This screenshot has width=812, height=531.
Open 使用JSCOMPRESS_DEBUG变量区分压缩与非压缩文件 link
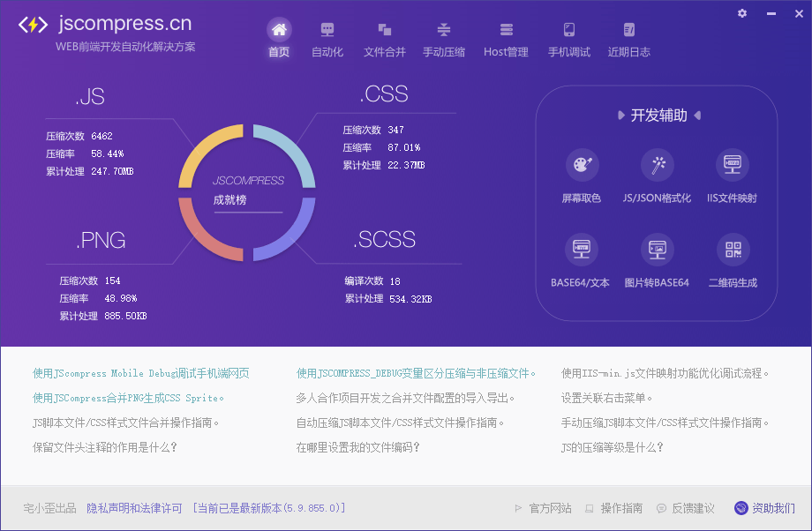click(x=416, y=373)
